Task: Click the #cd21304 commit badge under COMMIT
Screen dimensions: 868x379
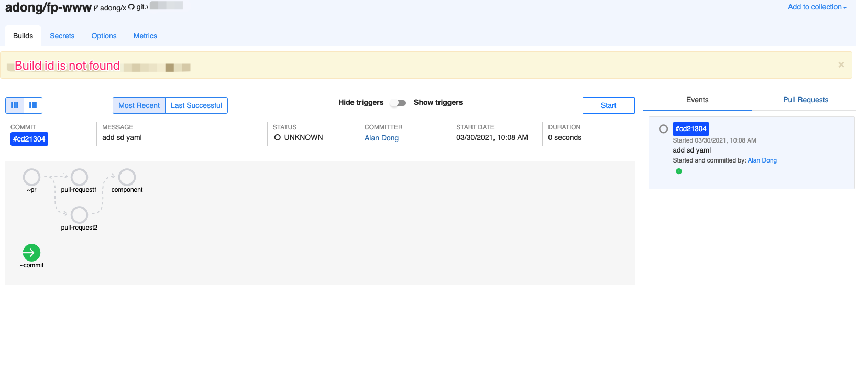Action: [29, 139]
